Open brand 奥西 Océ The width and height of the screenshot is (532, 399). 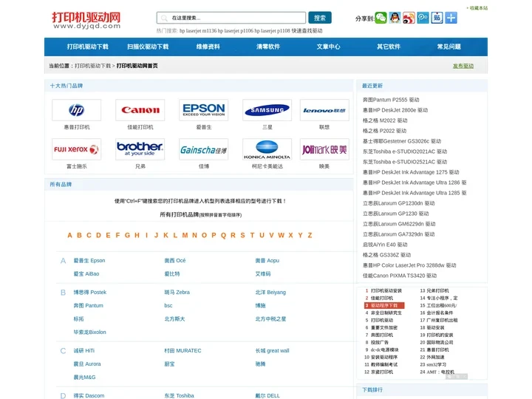pos(175,261)
